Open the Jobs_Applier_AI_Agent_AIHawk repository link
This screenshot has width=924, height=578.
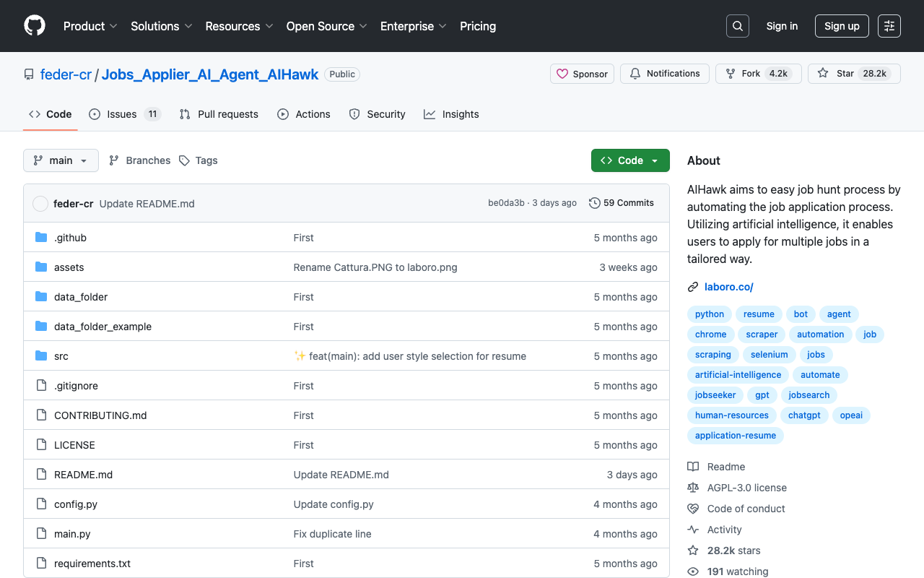[210, 74]
